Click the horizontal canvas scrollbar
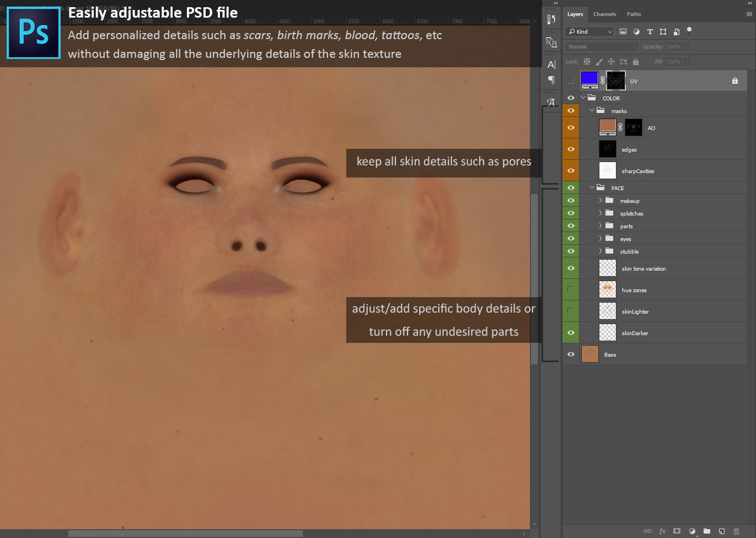Viewport: 756px width, 538px height. [185, 534]
